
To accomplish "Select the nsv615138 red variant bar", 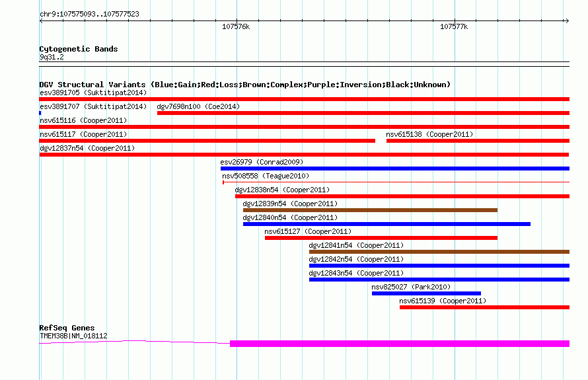I will click(478, 141).
